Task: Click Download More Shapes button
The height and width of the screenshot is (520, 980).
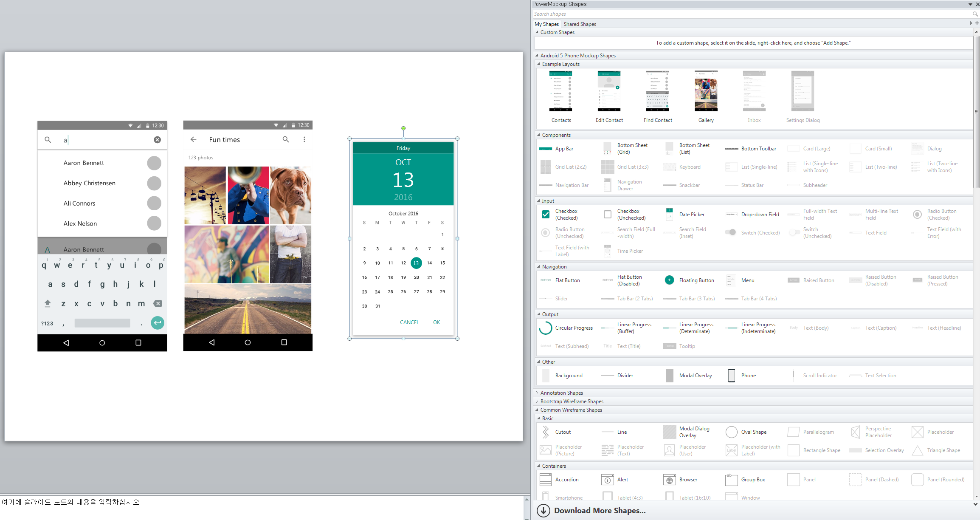Action: (x=591, y=511)
